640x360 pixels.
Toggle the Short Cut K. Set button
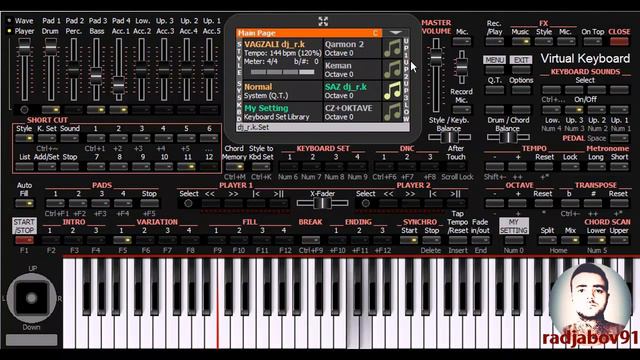(x=47, y=138)
